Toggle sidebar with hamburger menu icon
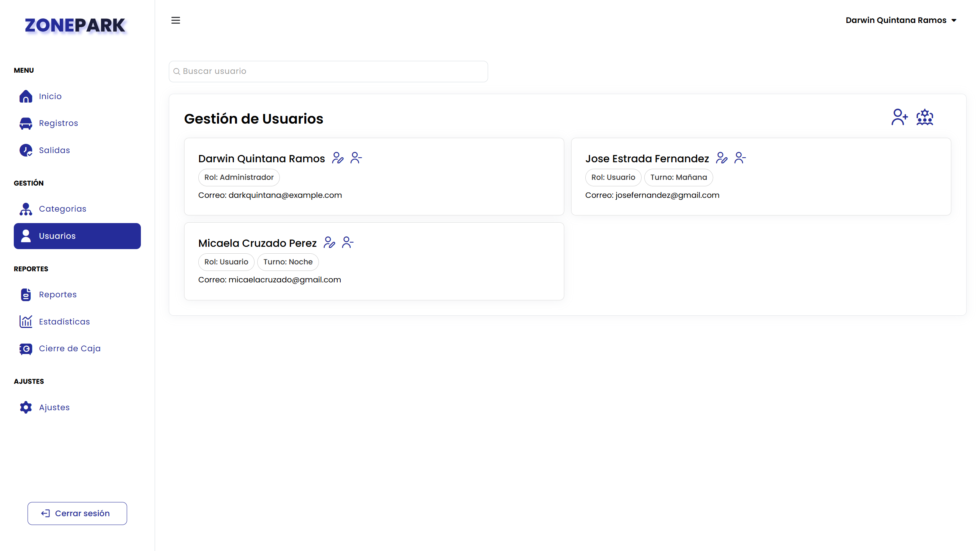Image resolution: width=980 pixels, height=551 pixels. (x=176, y=20)
